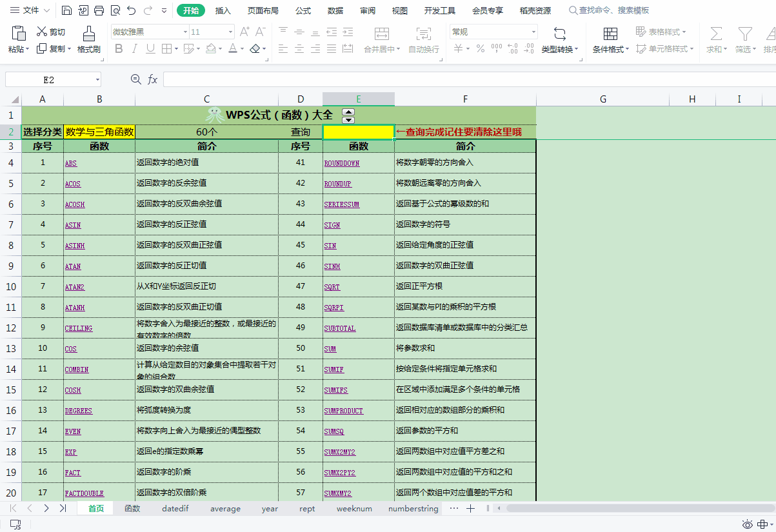Open the datedif sheet tab

(175, 509)
